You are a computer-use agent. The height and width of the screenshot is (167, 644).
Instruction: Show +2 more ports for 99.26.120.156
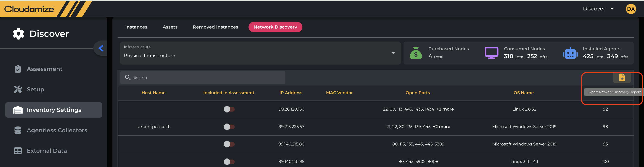(445, 109)
